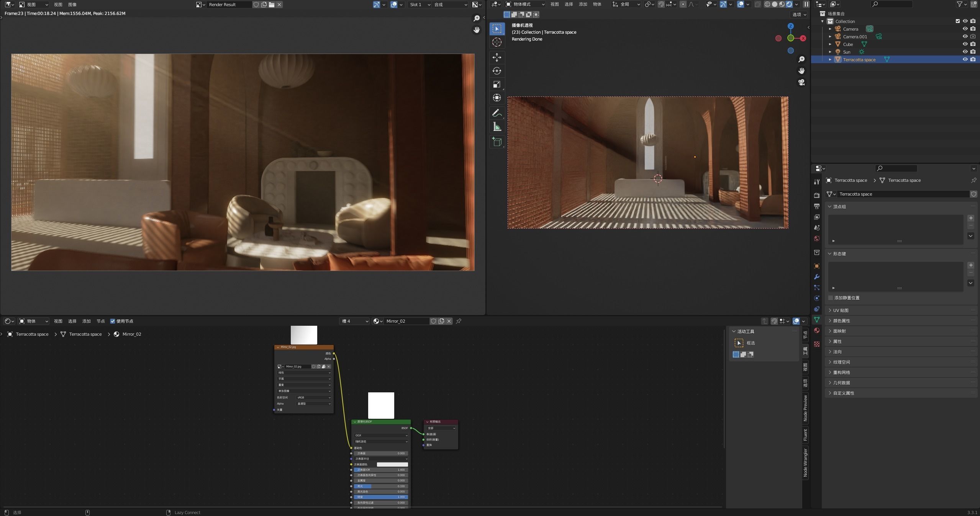
Task: Switch viewport to rendered shading
Action: pyautogui.click(x=789, y=4)
